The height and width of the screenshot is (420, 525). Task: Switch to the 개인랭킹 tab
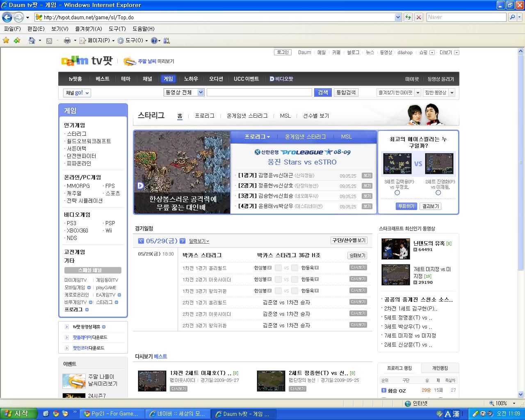pyautogui.click(x=440, y=368)
